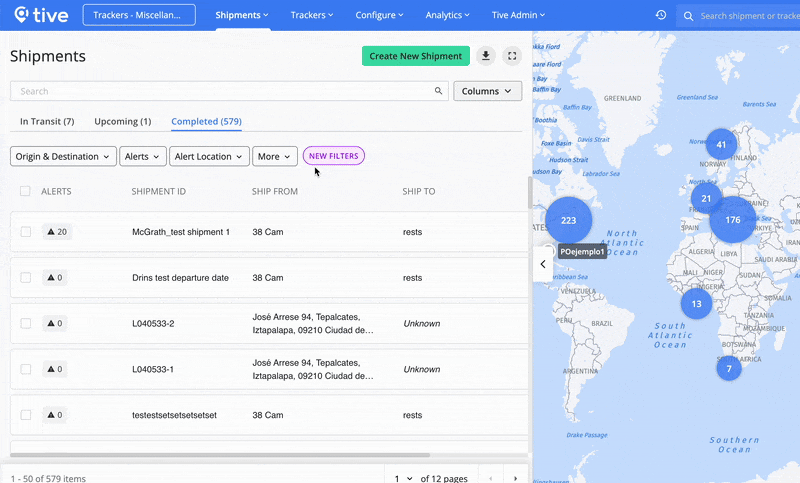Open shipment L040533-1
The width and height of the screenshot is (800, 483).
153,369
